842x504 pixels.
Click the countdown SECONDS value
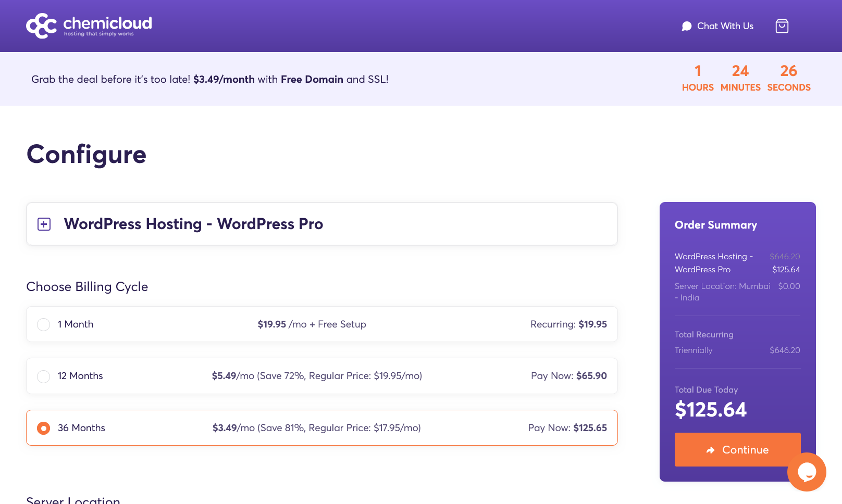point(789,71)
